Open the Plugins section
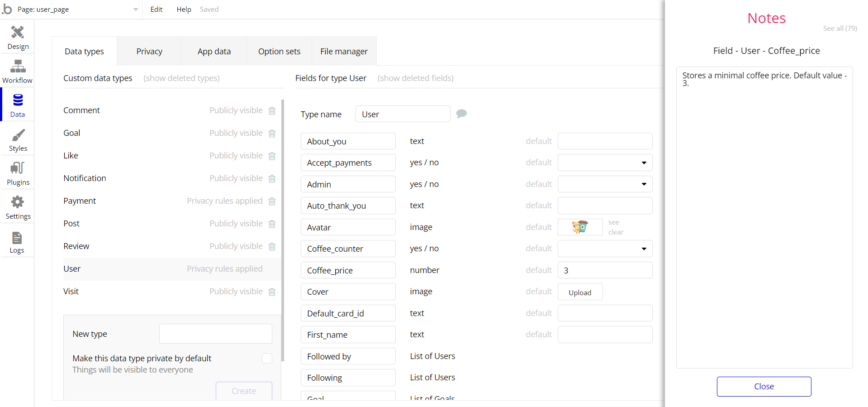 coord(18,173)
